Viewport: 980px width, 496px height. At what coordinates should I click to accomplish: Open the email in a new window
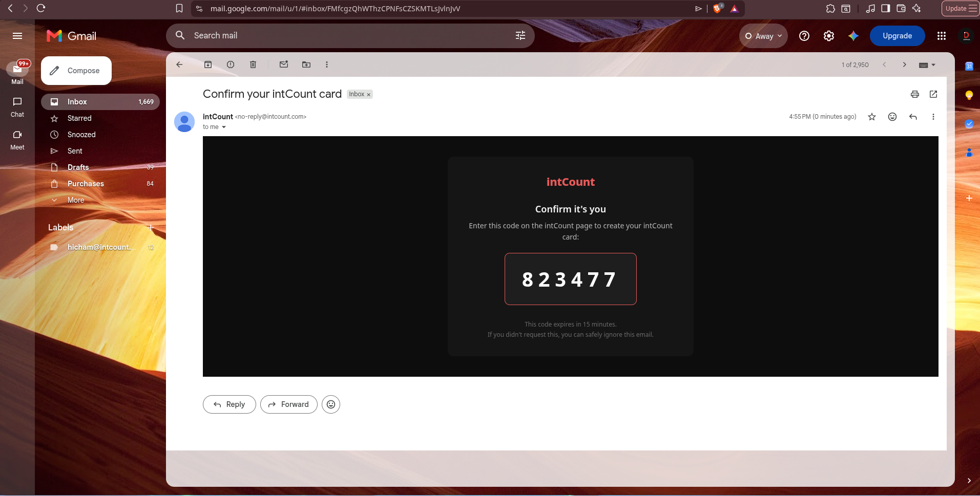point(933,94)
